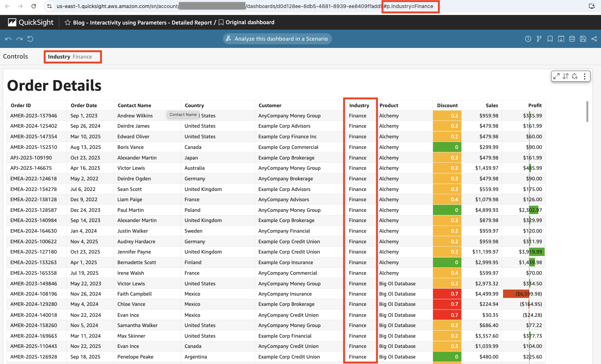
Task: Click customer Example Corp Finance Inc
Action: (x=288, y=136)
